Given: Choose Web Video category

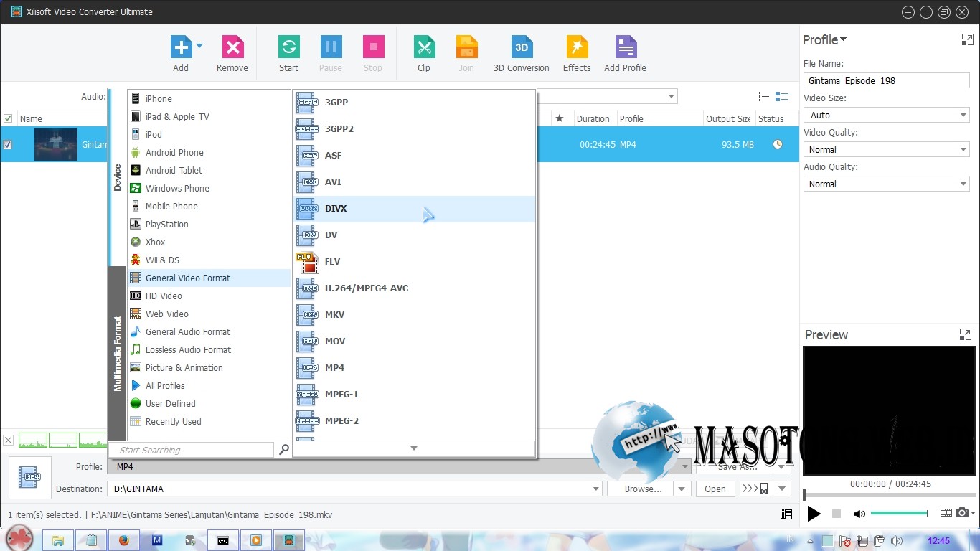Looking at the screenshot, I should tap(209, 314).
